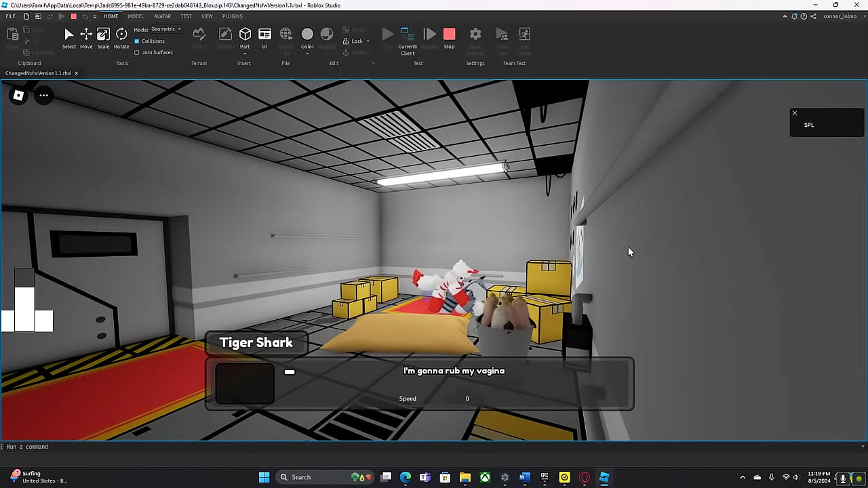Open Microsoft Edge from the taskbar

[x=406, y=477]
